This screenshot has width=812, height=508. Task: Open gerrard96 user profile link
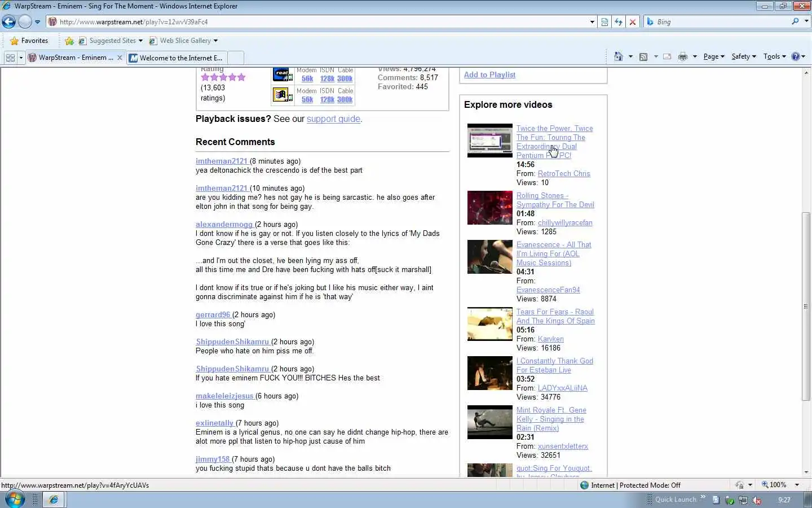coord(213,314)
